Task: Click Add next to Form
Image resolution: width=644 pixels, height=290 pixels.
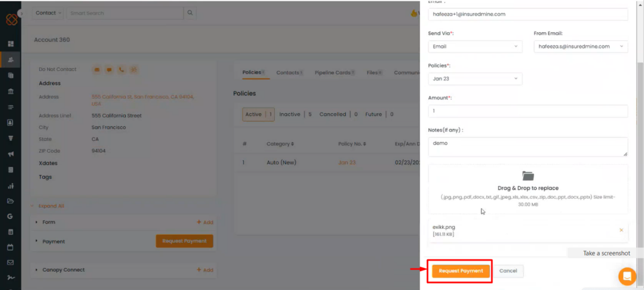Action: (x=205, y=222)
